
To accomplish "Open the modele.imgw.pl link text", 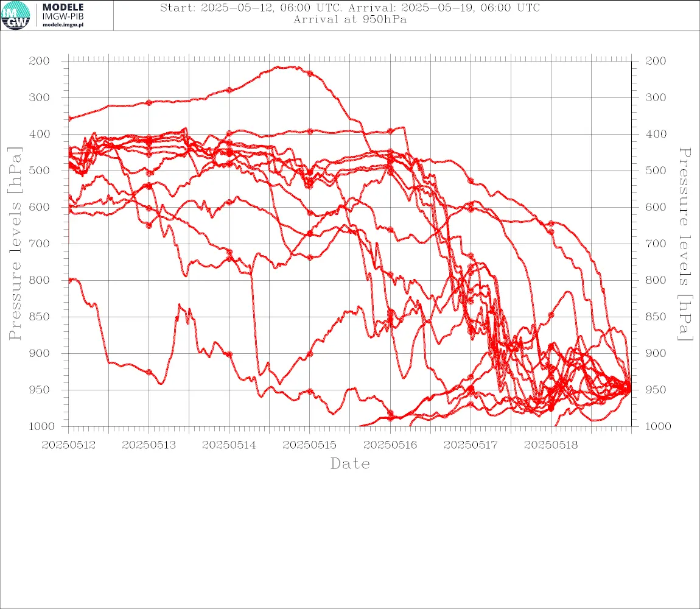I will pos(63,25).
